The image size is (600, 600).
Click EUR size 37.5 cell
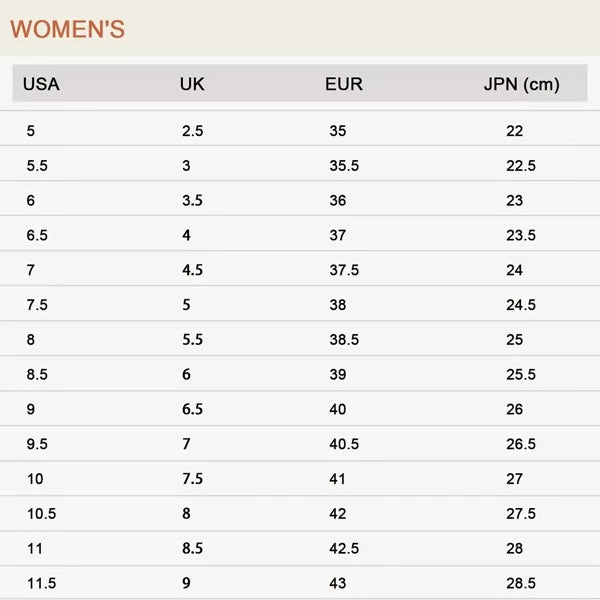click(x=344, y=270)
